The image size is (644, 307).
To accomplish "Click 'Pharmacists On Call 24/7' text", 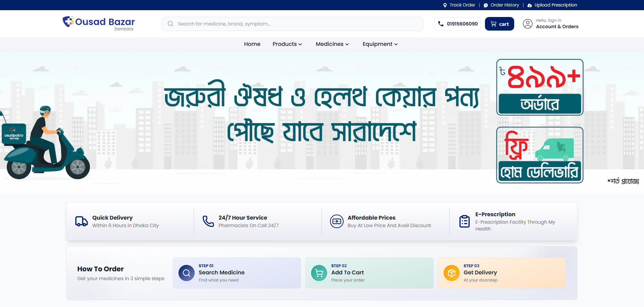I will click(248, 225).
